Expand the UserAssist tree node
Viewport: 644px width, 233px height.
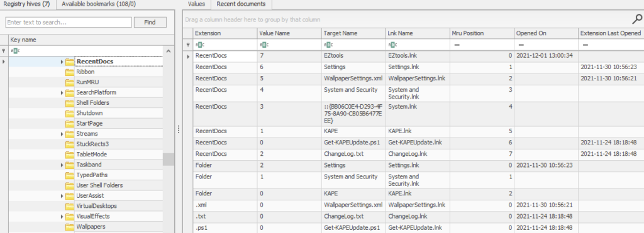pos(62,196)
